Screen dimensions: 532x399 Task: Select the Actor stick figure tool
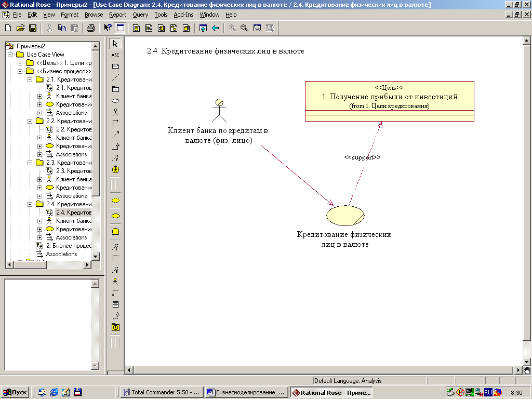click(115, 112)
